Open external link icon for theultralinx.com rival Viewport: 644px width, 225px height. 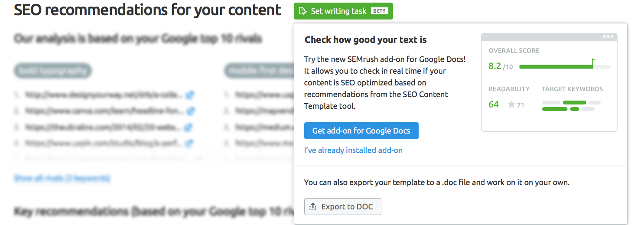pyautogui.click(x=188, y=127)
